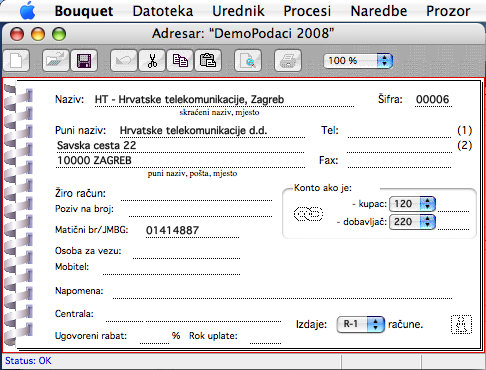Click the Naziv field with HT - Hrvatske telekomunikacije
This screenshot has height=370, width=486.
[224, 99]
